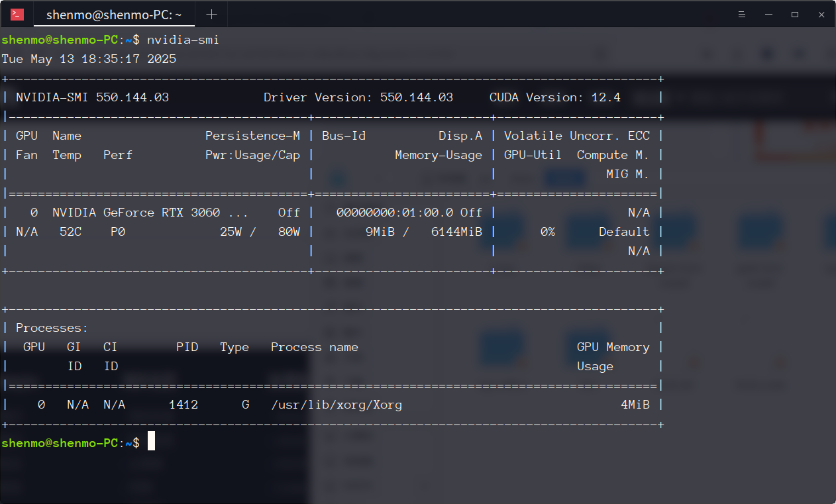836x504 pixels.
Task: Open the terminal hamburger menu
Action: coord(743,14)
